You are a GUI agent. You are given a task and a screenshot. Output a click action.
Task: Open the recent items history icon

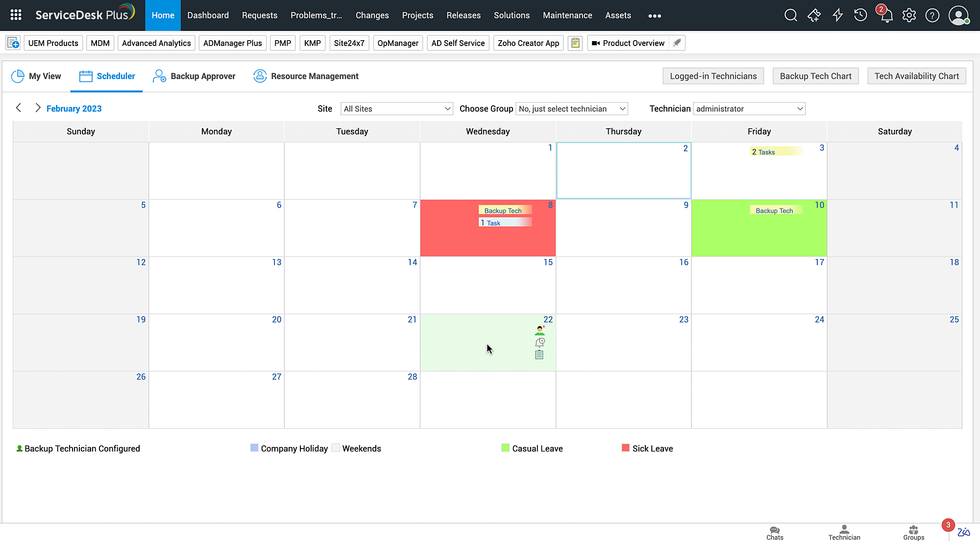pyautogui.click(x=860, y=15)
